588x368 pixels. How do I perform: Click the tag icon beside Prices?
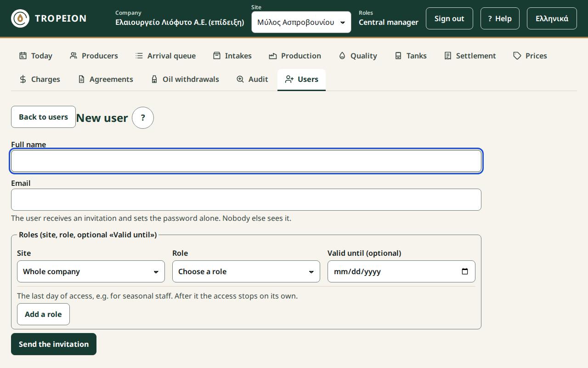(517, 56)
